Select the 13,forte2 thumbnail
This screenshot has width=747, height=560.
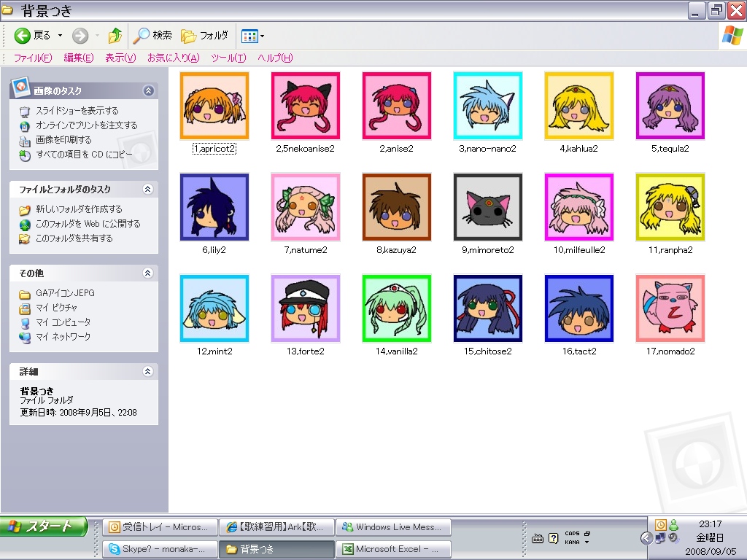pos(306,308)
